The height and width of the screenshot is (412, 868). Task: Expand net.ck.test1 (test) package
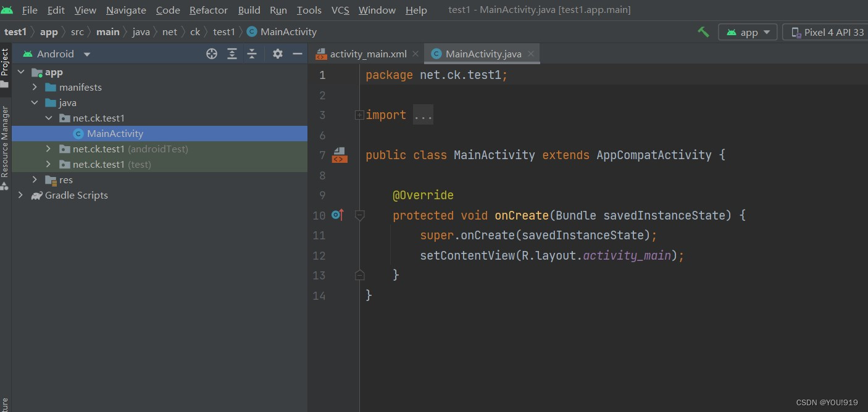click(x=49, y=164)
